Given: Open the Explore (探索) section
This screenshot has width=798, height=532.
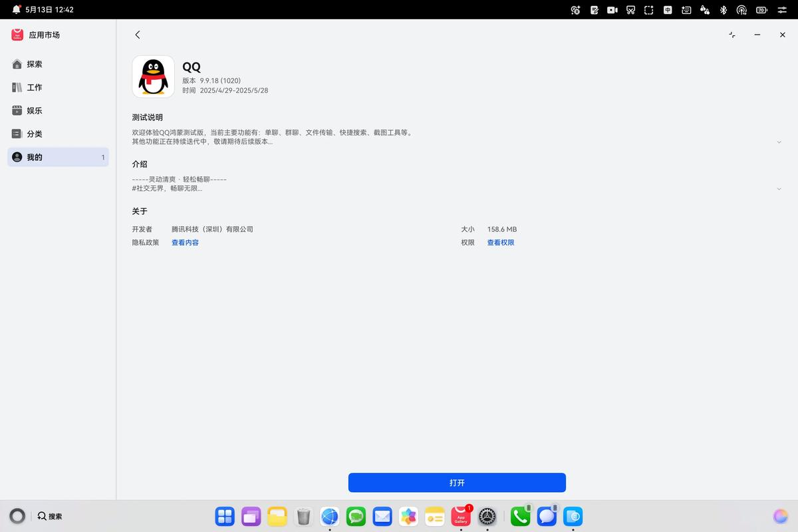Looking at the screenshot, I should (35, 65).
